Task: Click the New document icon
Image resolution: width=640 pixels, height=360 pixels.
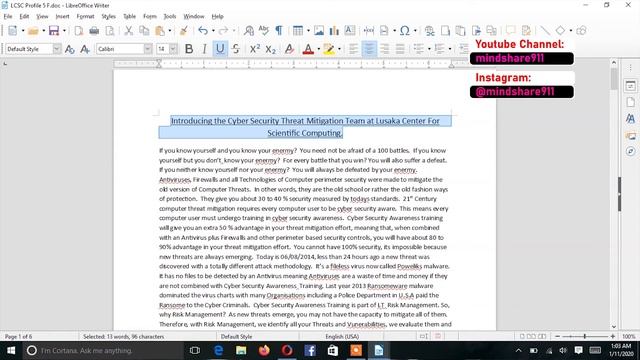Action: pos(13,31)
